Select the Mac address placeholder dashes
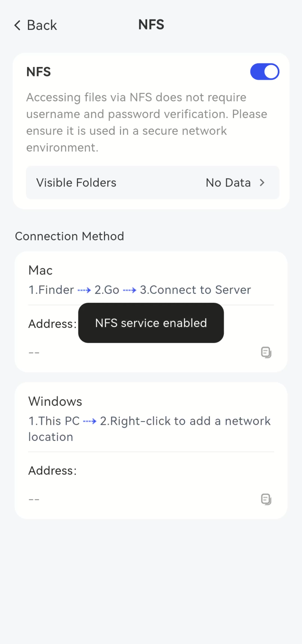The height and width of the screenshot is (644, 302). [x=34, y=353]
